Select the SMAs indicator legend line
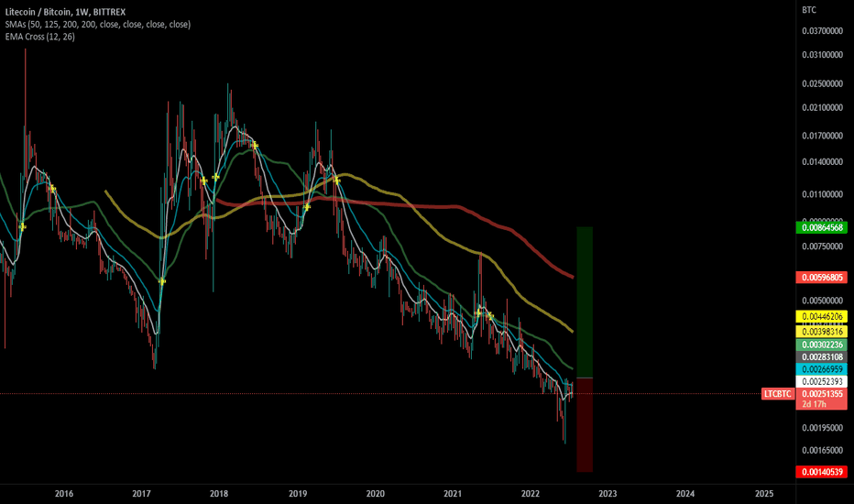This screenshot has height=504, width=854. pyautogui.click(x=98, y=25)
